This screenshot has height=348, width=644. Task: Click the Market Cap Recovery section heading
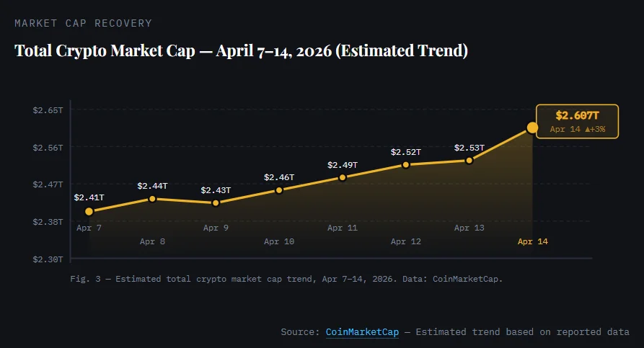83,23
